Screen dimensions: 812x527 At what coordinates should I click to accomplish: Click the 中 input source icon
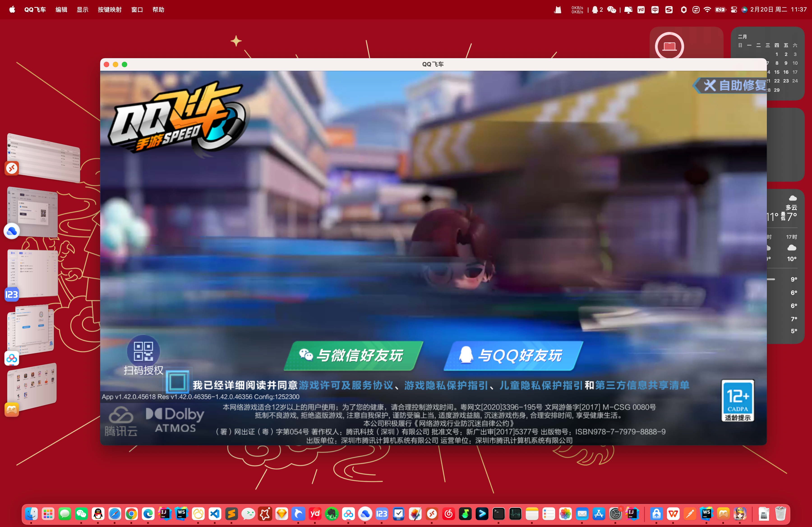(655, 9)
